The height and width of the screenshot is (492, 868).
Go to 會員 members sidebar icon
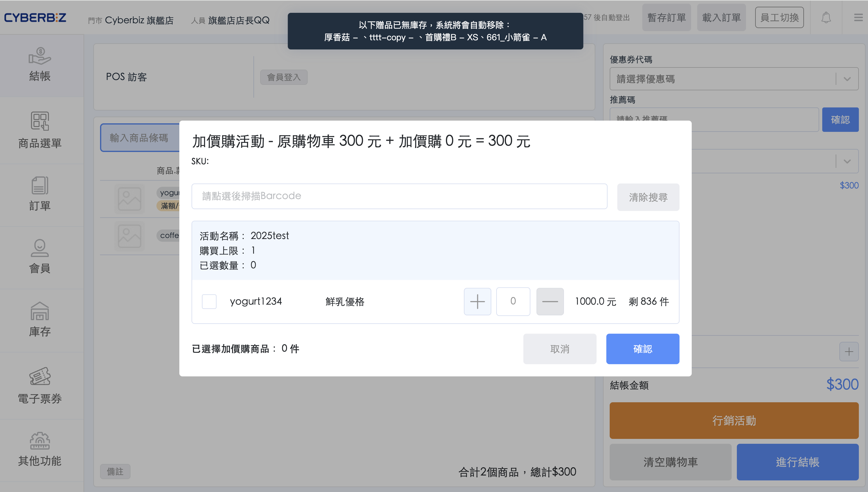(x=40, y=248)
